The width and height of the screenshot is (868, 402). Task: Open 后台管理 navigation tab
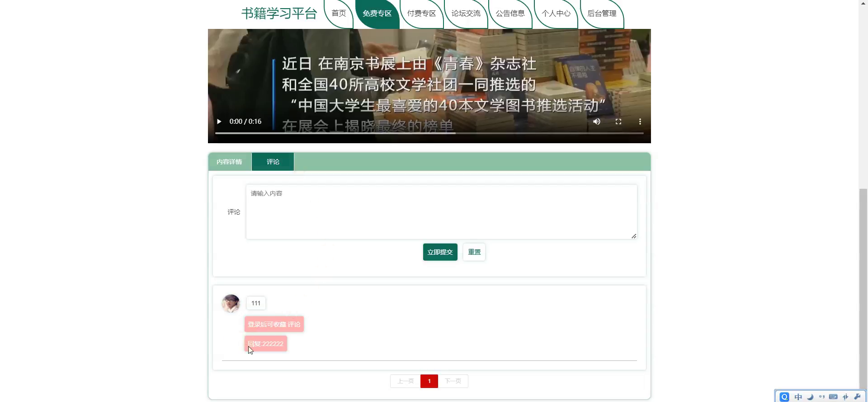point(602,14)
